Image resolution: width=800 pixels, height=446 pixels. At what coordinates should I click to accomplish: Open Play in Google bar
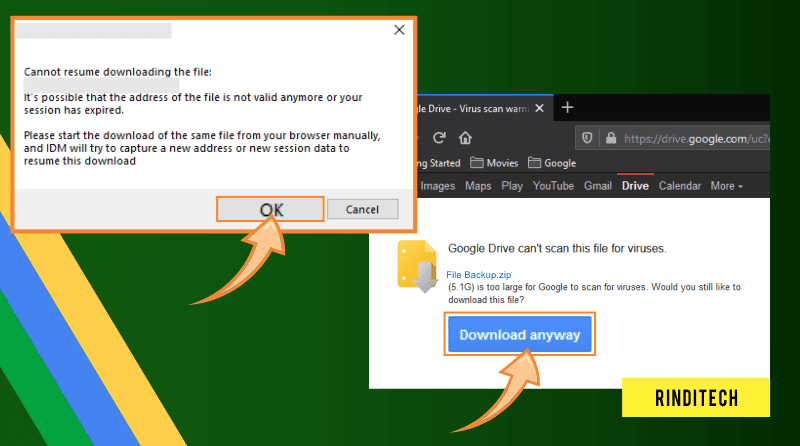512,186
